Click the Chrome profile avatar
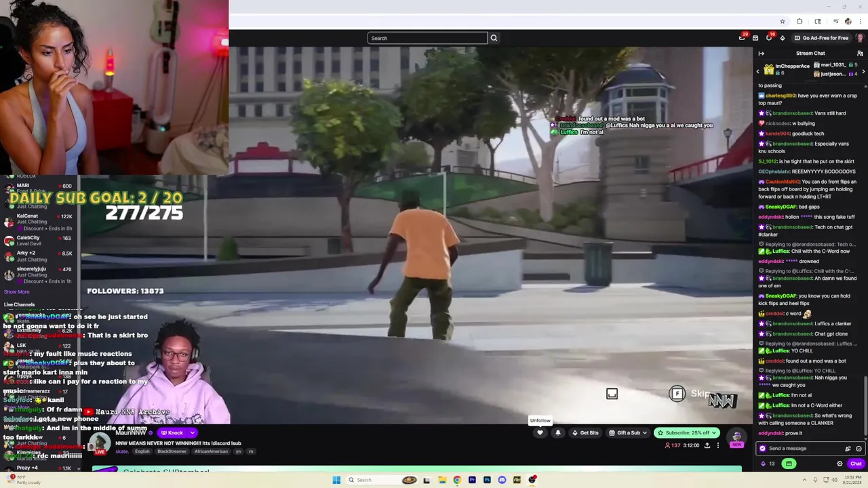 pos(848,22)
